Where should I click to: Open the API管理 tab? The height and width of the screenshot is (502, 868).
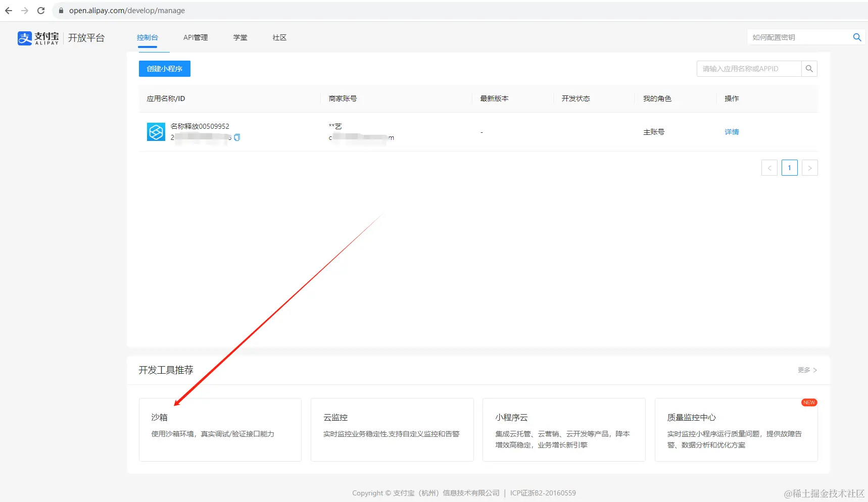pyautogui.click(x=196, y=37)
